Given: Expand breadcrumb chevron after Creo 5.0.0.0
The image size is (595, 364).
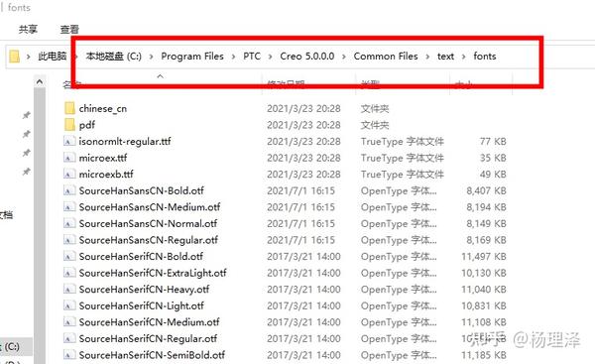Looking at the screenshot, I should point(344,57).
